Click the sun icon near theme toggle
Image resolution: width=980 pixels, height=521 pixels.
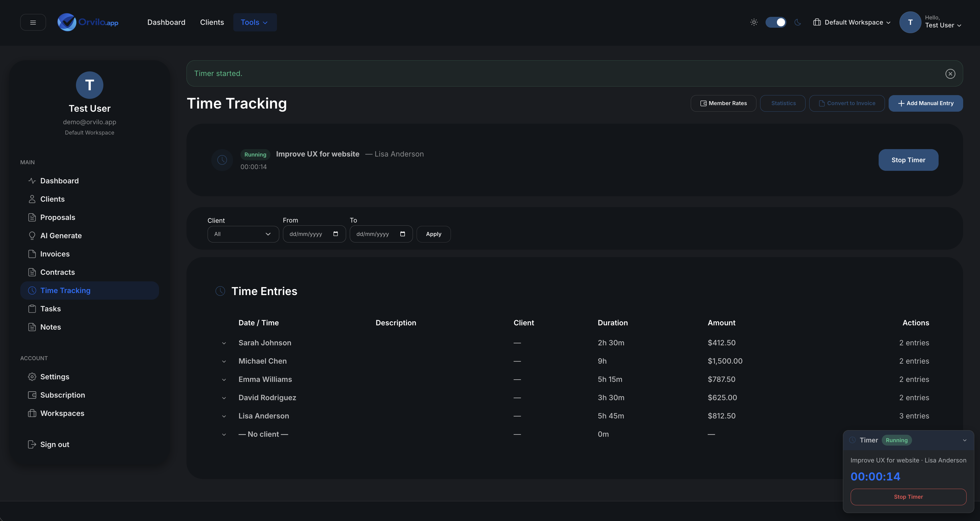tap(754, 22)
